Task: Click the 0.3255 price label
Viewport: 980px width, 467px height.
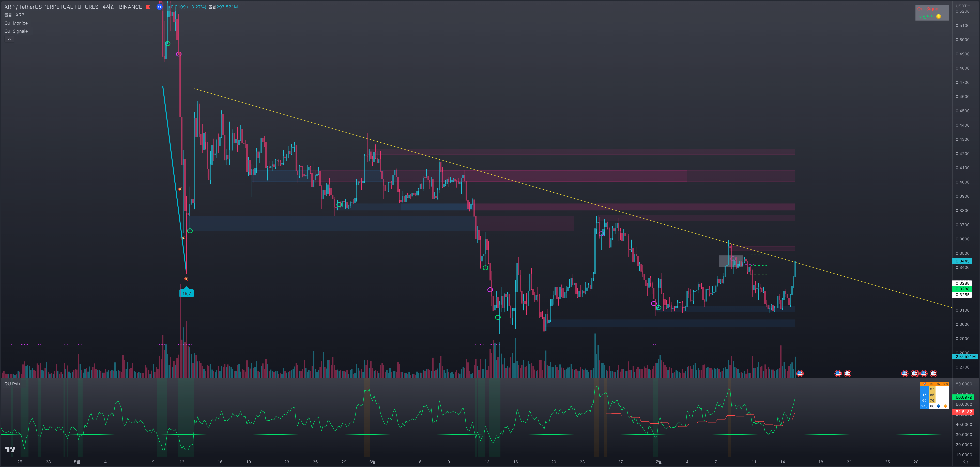Action: [962, 295]
